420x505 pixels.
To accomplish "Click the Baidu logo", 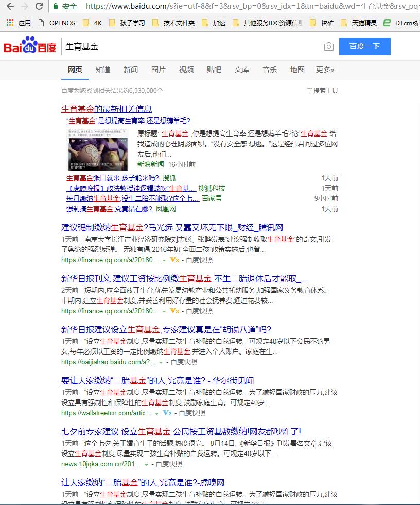I will tap(30, 45).
